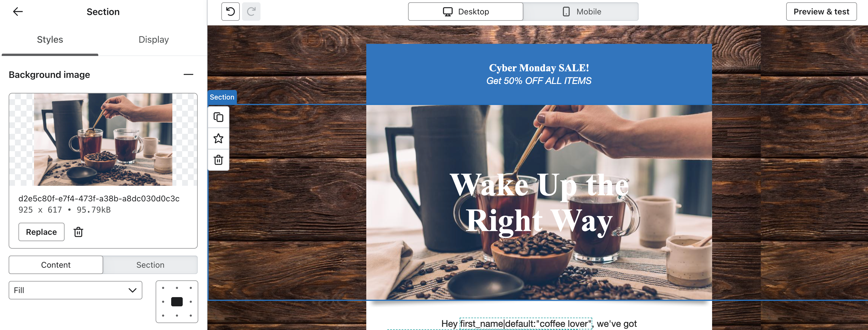Click the favorite/star section icon
Screen dimensions: 868x330
point(218,138)
